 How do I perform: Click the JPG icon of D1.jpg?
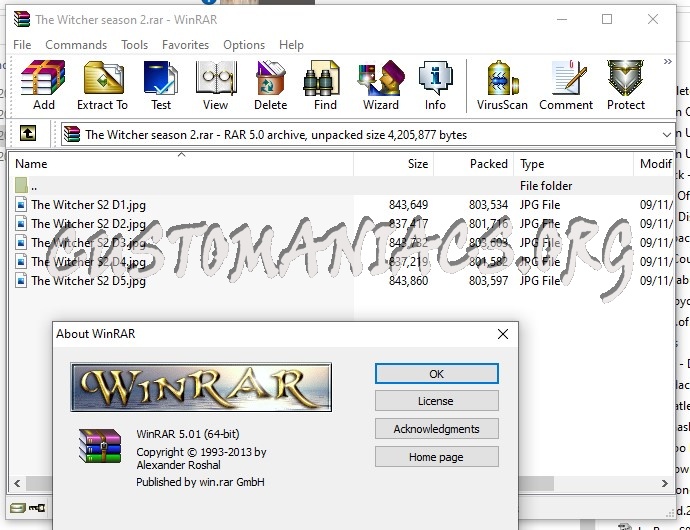coord(21,205)
